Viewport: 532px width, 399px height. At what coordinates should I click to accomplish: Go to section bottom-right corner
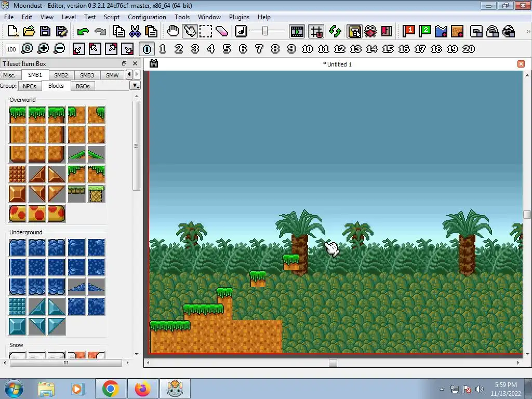127,49
